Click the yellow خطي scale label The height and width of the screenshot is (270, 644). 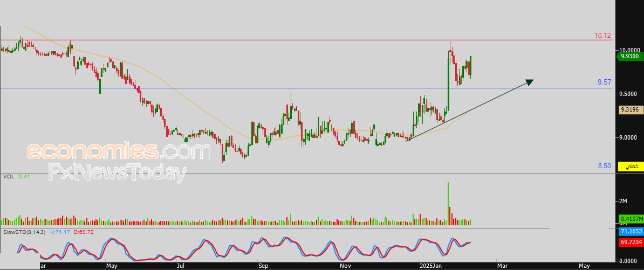click(x=632, y=166)
